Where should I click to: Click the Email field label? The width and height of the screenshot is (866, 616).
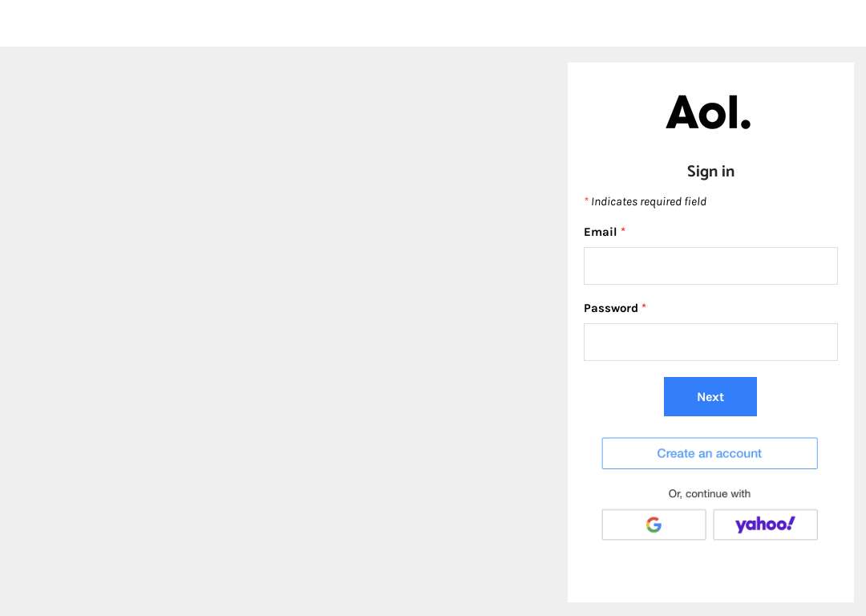tap(601, 232)
